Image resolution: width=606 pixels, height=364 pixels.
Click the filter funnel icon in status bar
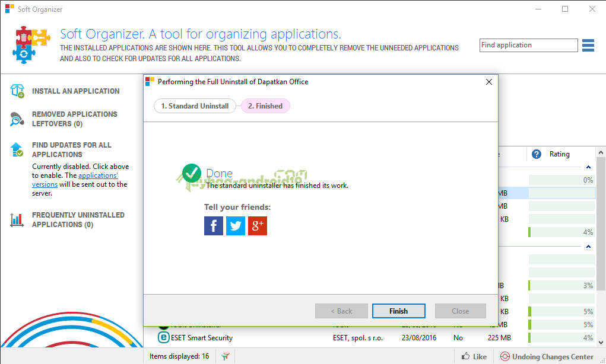click(x=226, y=356)
